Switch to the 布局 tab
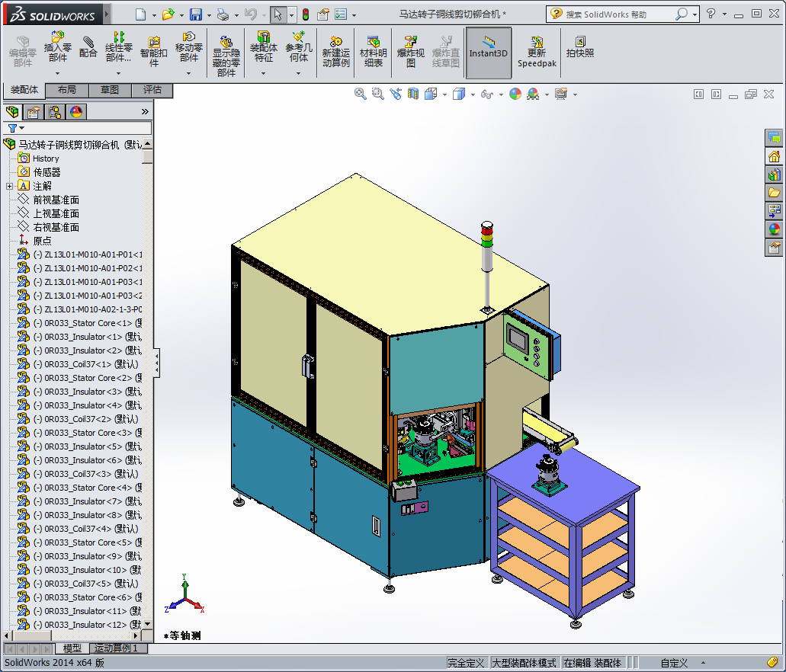786x672 pixels. click(66, 90)
